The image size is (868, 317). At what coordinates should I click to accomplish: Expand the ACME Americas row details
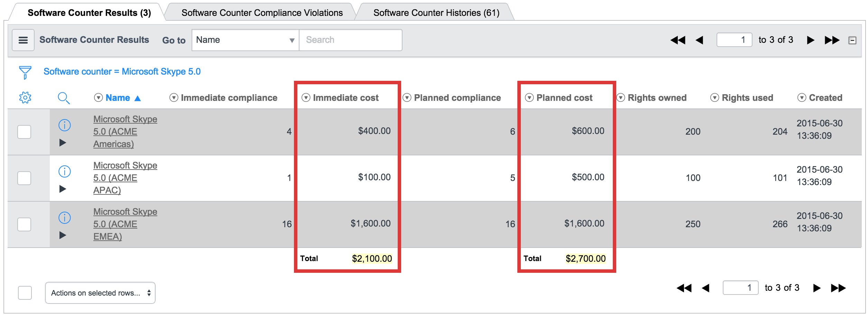point(63,143)
